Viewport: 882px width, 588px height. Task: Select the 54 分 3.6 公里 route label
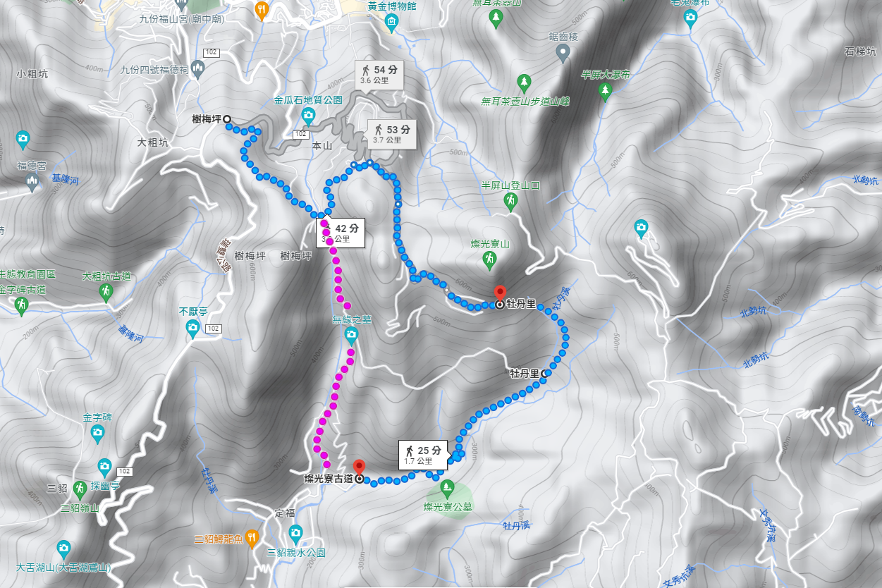pyautogui.click(x=379, y=74)
